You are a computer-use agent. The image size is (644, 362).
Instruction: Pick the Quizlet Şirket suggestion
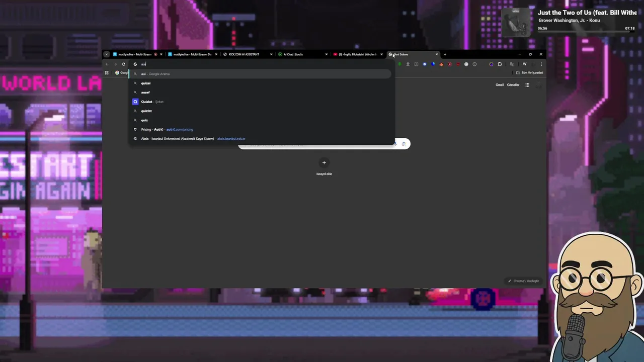(261, 102)
